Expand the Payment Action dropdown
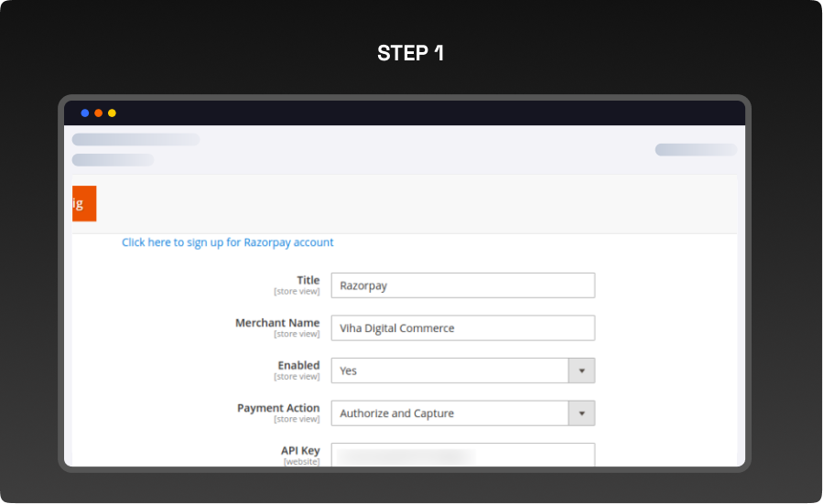823x504 pixels. [x=449, y=413]
